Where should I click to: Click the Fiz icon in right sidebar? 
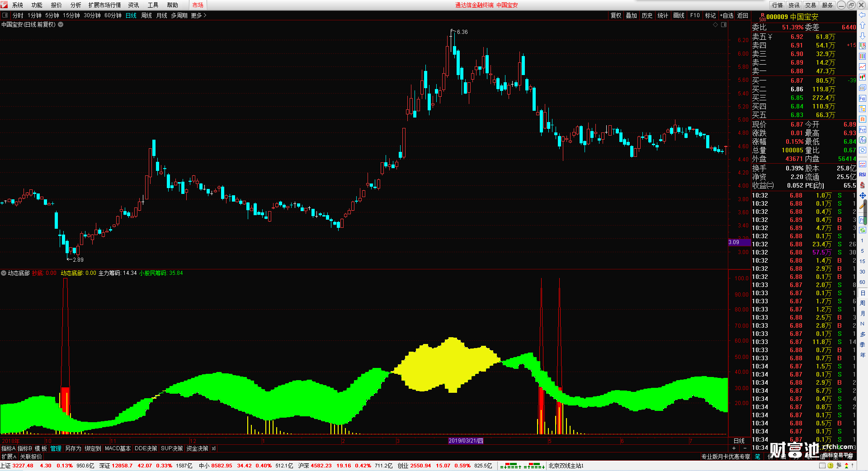pyautogui.click(x=862, y=130)
